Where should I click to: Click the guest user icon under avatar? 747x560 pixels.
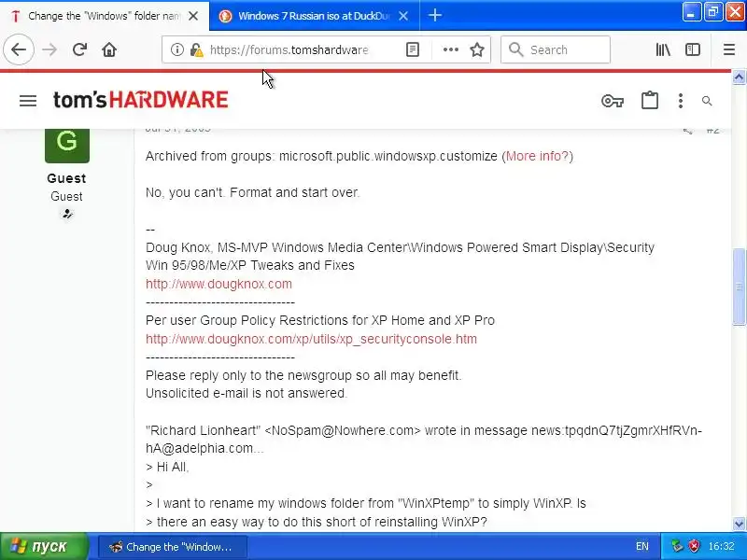tap(67, 214)
